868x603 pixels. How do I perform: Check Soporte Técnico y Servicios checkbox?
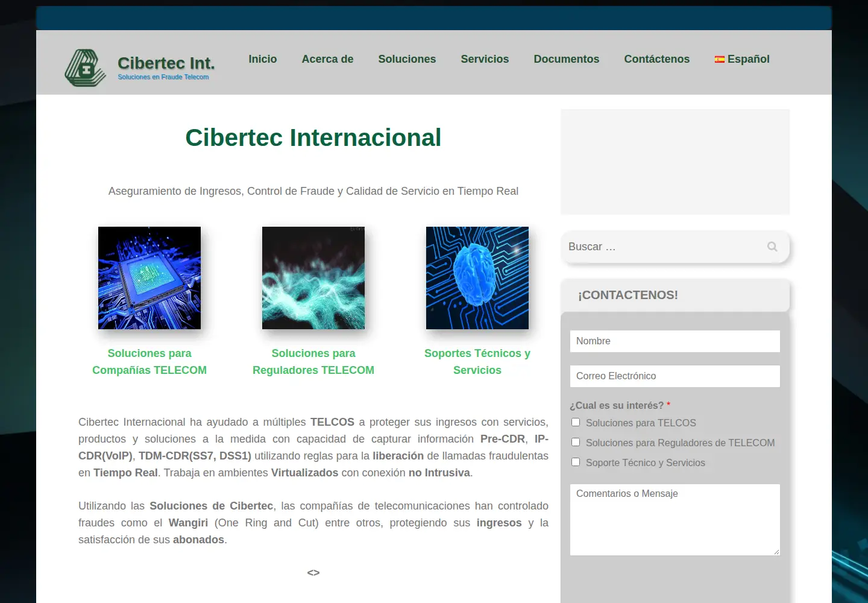(576, 462)
